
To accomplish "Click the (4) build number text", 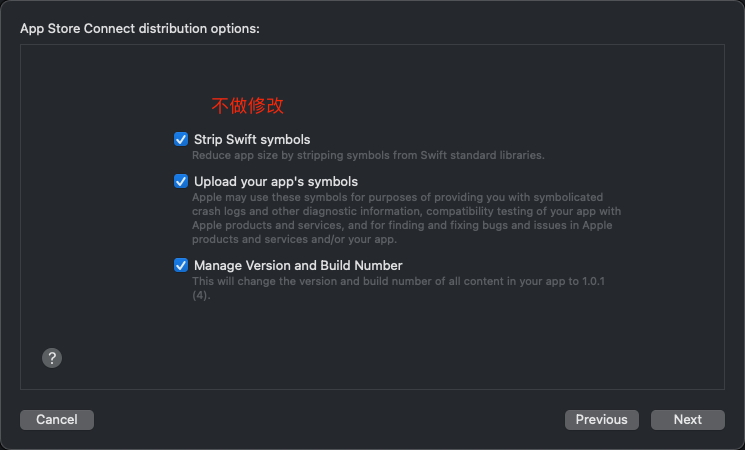I will (x=201, y=295).
